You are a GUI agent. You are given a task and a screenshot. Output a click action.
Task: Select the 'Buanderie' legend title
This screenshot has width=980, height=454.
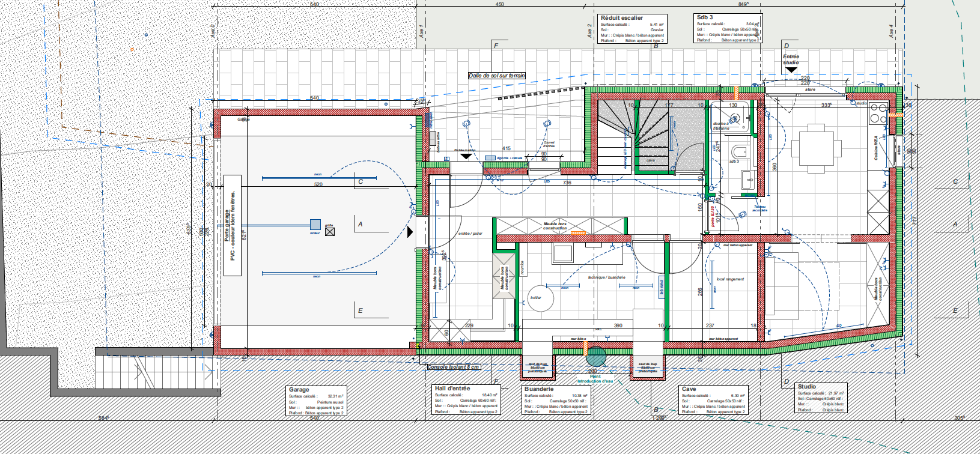pos(539,389)
